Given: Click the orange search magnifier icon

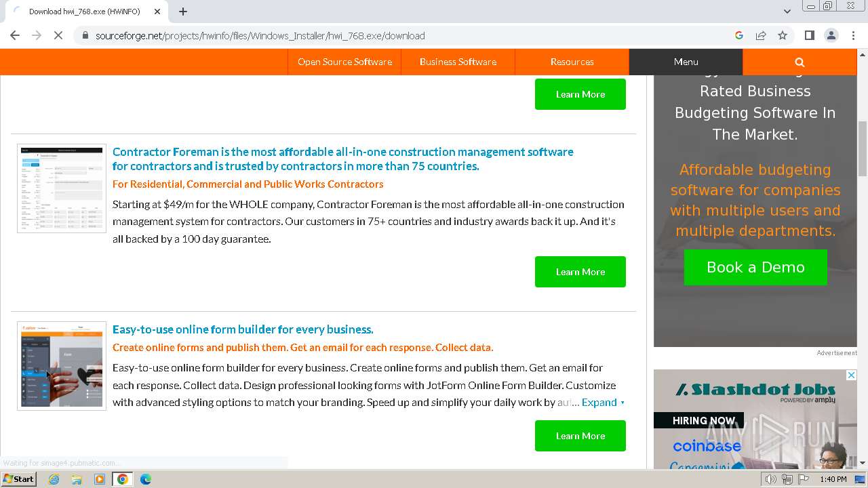Looking at the screenshot, I should (x=800, y=62).
